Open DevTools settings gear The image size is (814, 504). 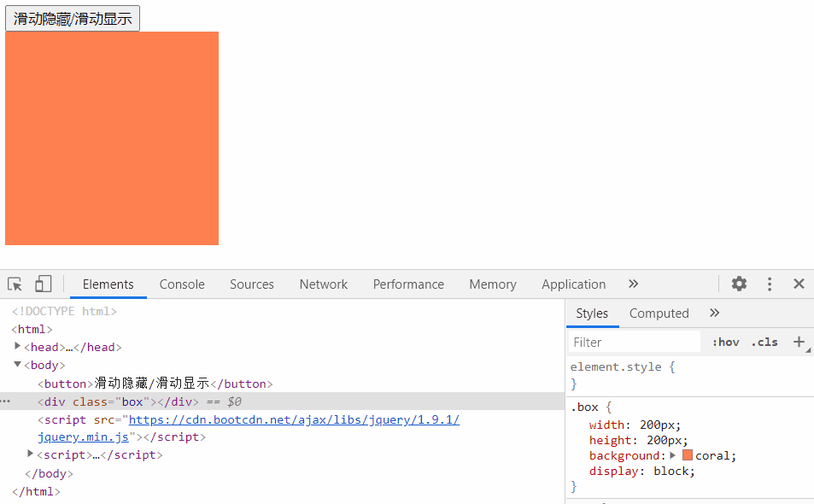click(739, 284)
